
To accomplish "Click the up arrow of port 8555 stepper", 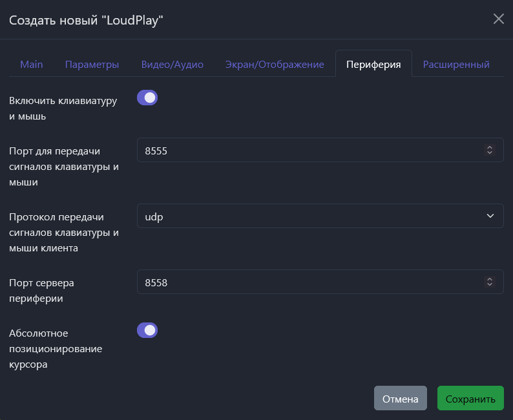I will point(490,147).
